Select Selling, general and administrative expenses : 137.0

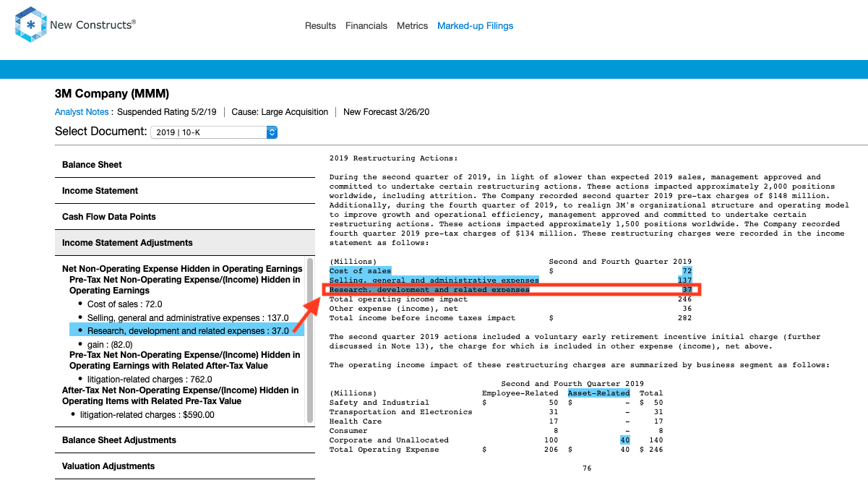coord(188,317)
